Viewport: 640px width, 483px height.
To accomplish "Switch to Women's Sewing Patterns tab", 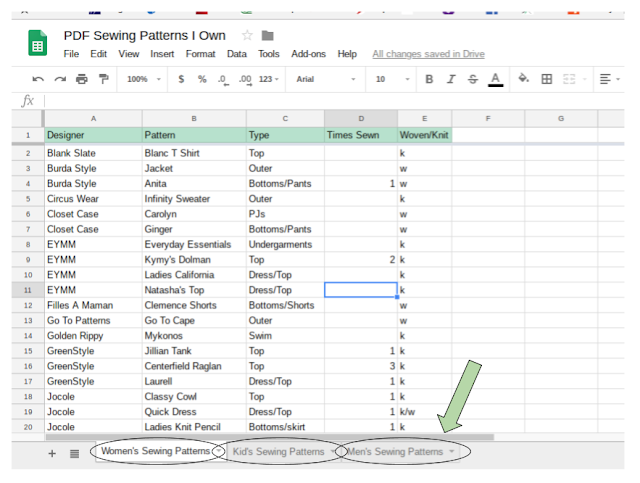I will pos(155,451).
